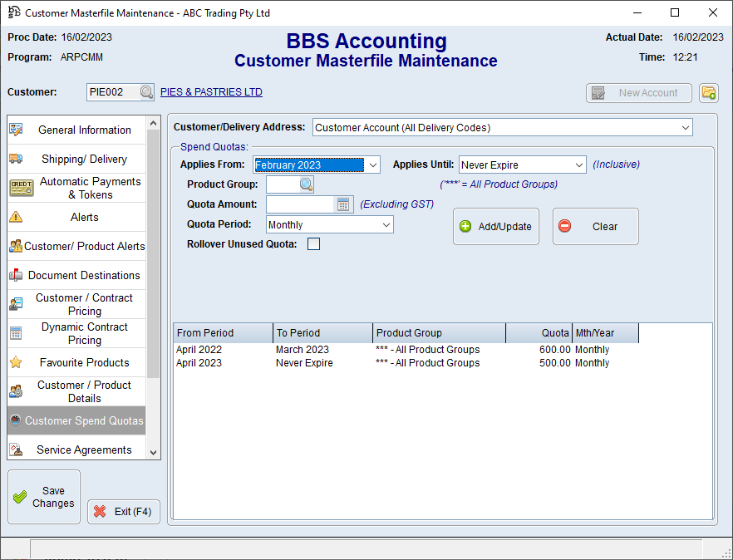Expand the Applies From month dropdown

372,165
